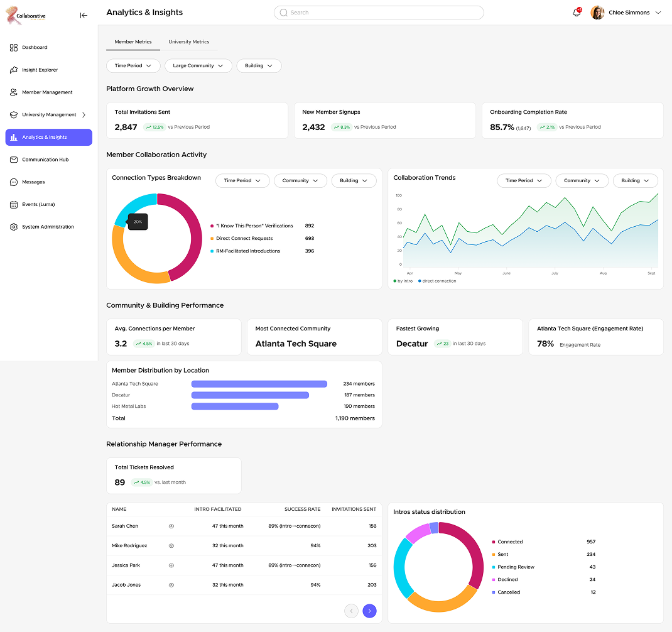Open System Administration settings
The width and height of the screenshot is (672, 632).
pyautogui.click(x=48, y=227)
